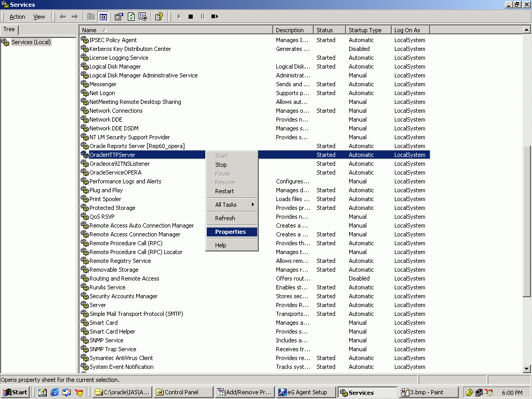The image size is (532, 399).
Task: Click the Print Spooler service icon
Action: click(85, 199)
